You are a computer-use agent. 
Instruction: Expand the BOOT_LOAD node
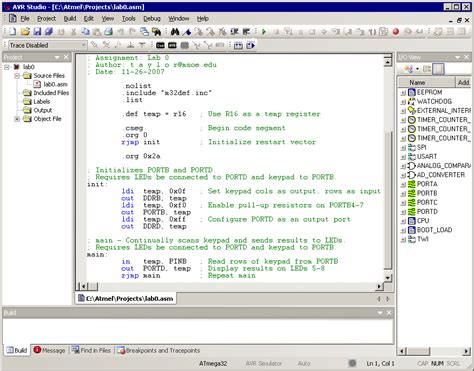click(x=403, y=230)
